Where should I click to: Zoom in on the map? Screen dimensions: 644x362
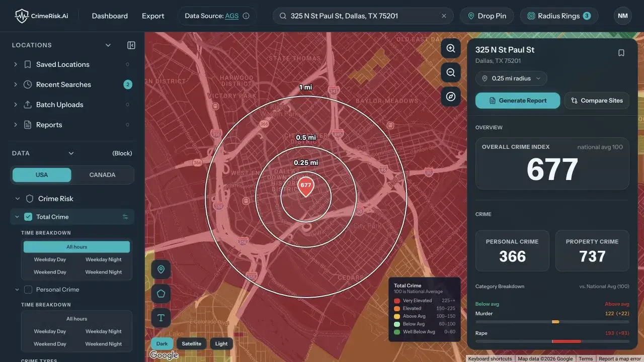point(451,48)
